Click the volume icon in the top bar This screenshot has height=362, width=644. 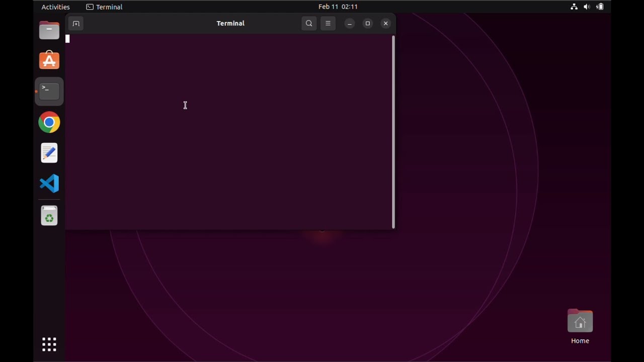pos(587,7)
